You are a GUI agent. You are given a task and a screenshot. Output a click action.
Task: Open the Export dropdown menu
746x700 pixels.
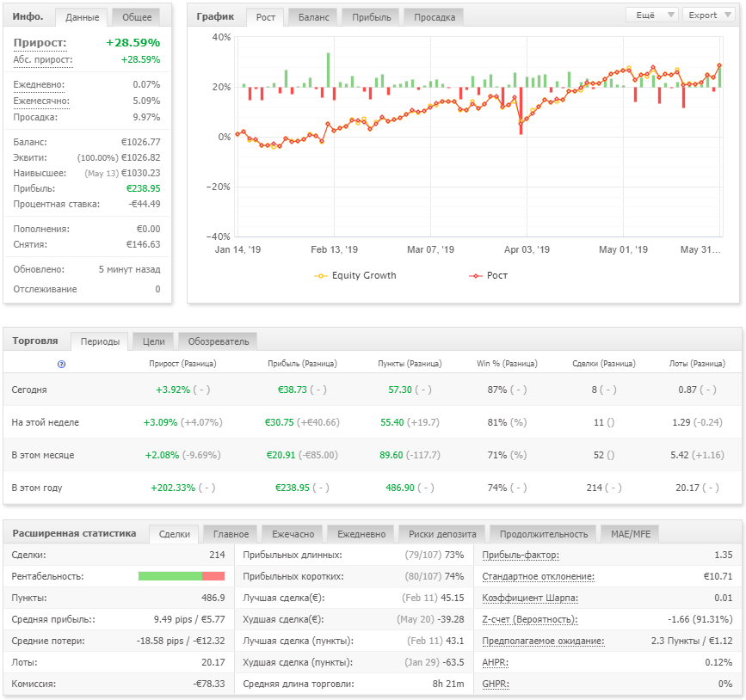709,15
